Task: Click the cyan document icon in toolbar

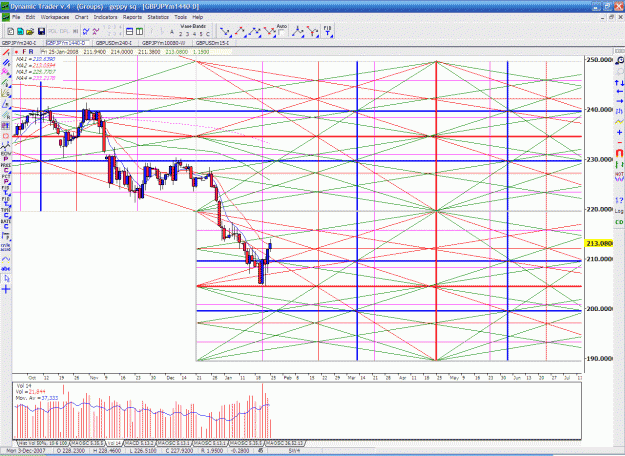Action: 20,31
